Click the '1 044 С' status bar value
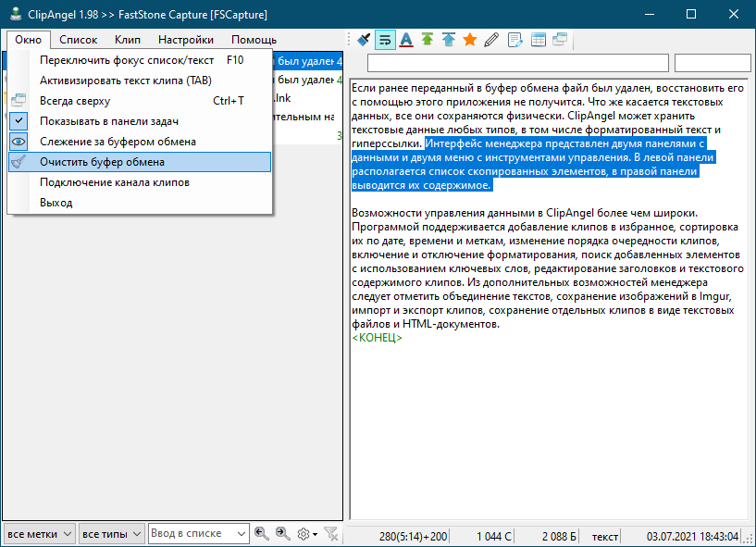The width and height of the screenshot is (756, 547). tap(494, 537)
